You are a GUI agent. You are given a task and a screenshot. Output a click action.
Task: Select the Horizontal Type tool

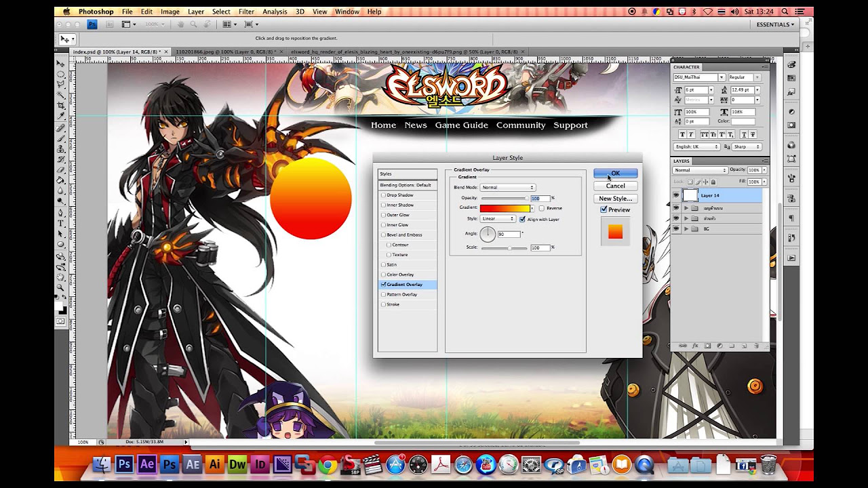click(61, 223)
